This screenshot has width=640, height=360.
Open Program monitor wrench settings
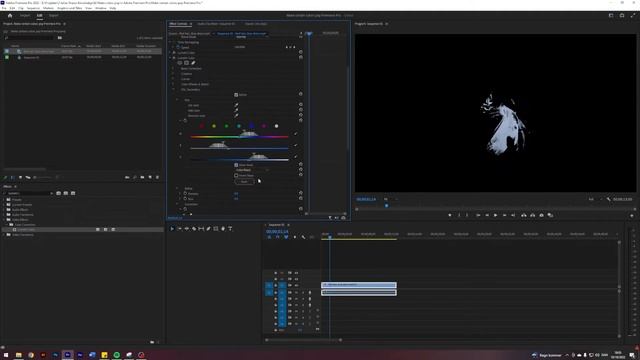[609, 199]
